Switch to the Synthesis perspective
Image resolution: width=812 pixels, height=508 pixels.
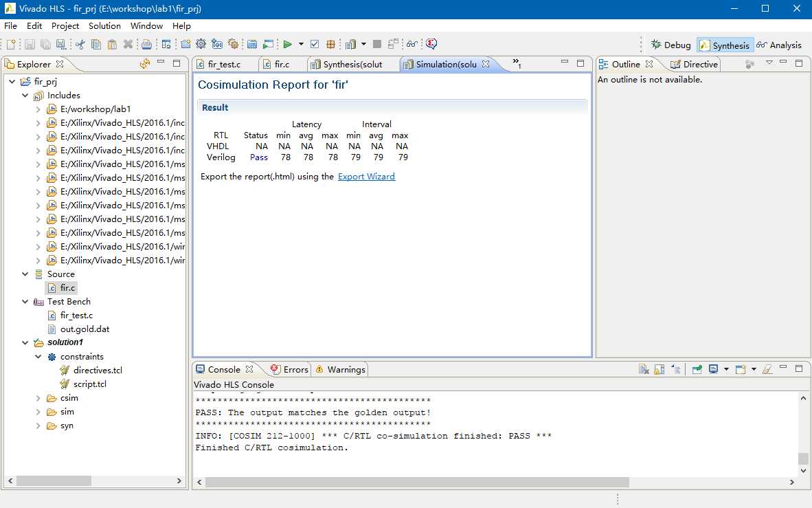click(x=725, y=45)
